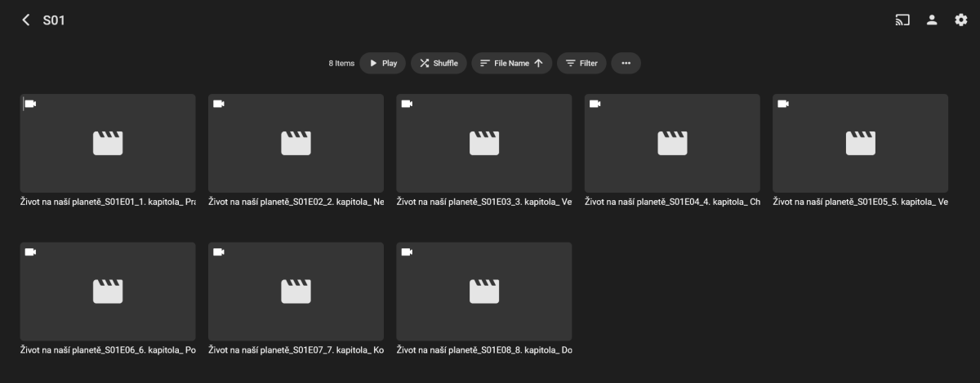Screen dimensions: 980x383
Task: Click the video camera icon on S01E02 card
Action: tap(218, 104)
